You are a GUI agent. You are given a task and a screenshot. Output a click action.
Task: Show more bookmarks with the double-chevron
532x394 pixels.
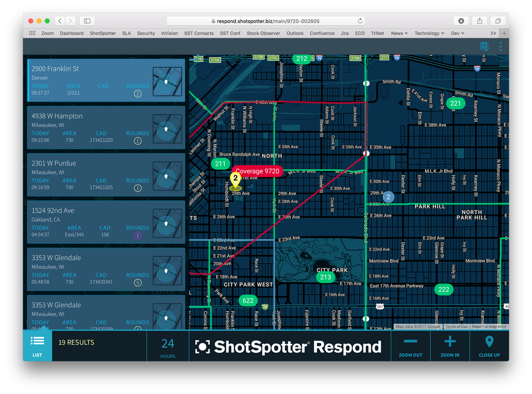493,33
